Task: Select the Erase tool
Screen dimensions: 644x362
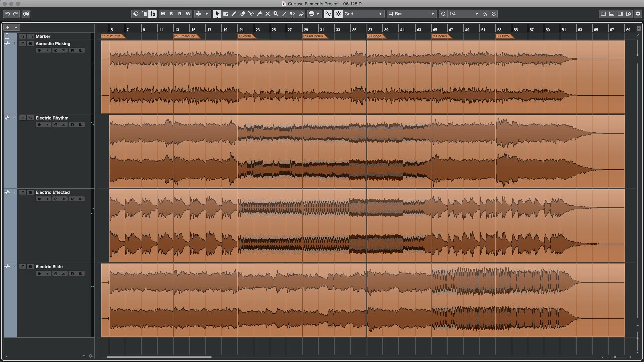Action: [243, 14]
